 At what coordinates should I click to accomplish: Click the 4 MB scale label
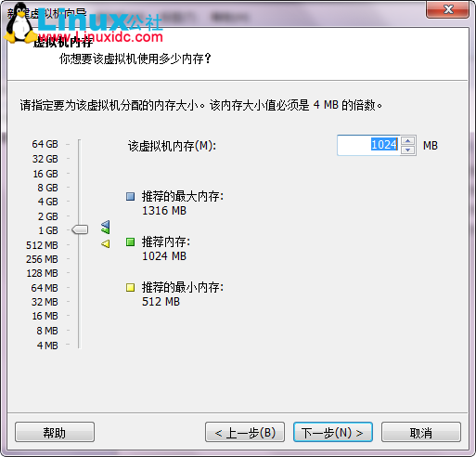click(x=47, y=346)
